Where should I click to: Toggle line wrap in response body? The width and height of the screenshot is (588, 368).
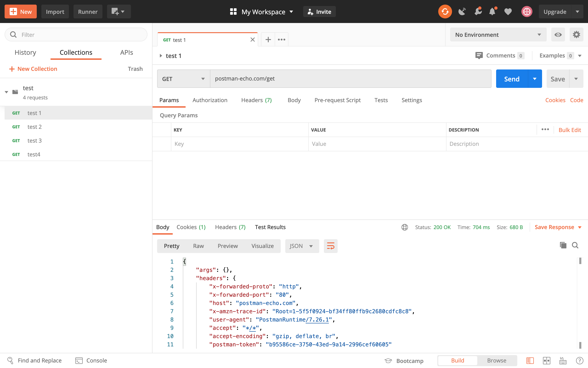click(x=331, y=246)
